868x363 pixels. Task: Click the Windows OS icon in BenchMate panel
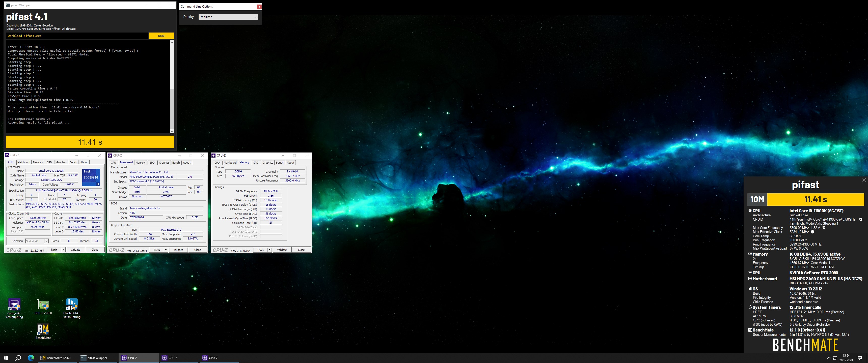pyautogui.click(x=750, y=289)
